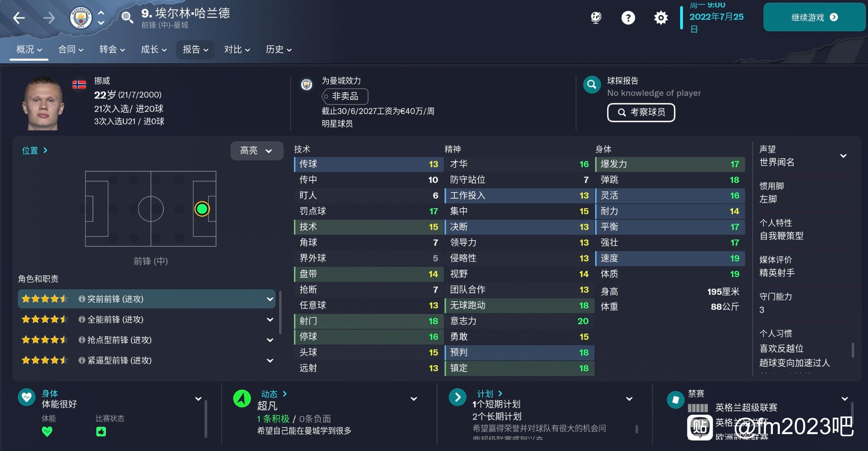Click the 考察球员 scout player button
This screenshot has height=451, width=868.
pos(641,112)
